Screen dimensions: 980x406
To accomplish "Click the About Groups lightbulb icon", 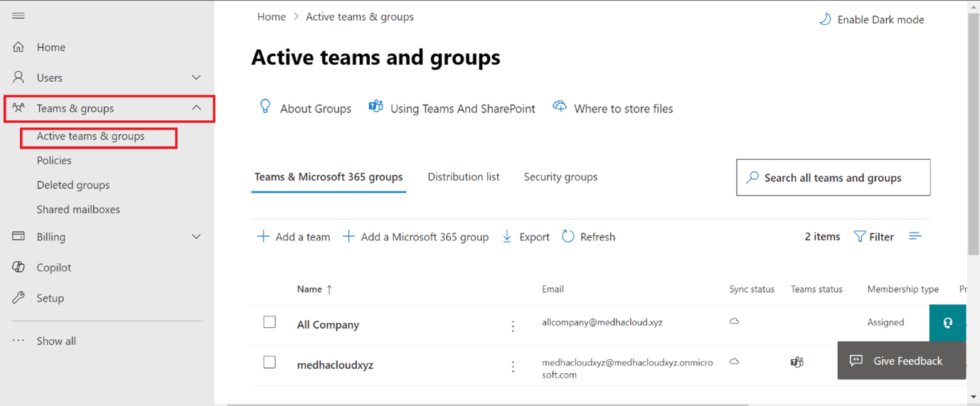I will [265, 107].
